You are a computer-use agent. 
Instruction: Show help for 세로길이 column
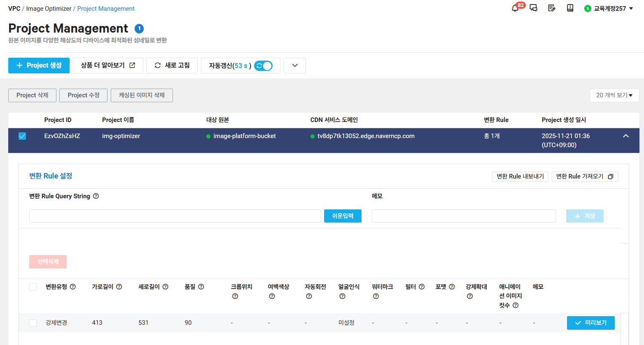tap(166, 287)
